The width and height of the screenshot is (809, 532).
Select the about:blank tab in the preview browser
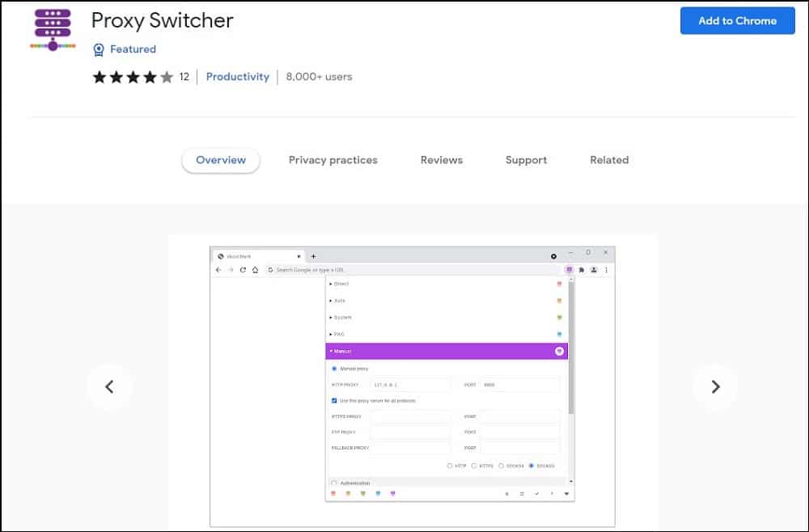pos(258,256)
